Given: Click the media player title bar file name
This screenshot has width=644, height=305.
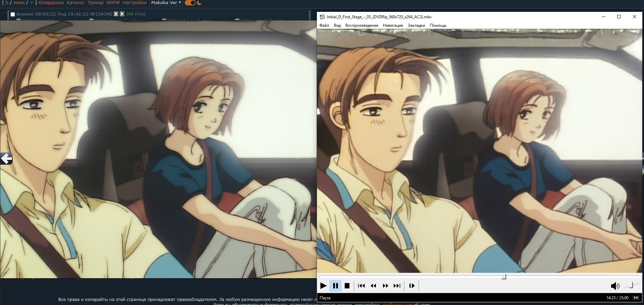Looking at the screenshot, I should coord(379,17).
